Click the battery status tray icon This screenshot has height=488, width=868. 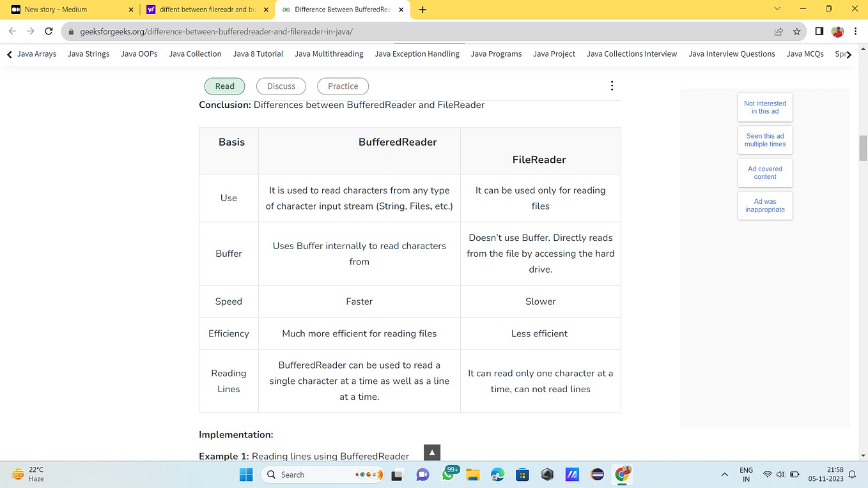(x=795, y=475)
